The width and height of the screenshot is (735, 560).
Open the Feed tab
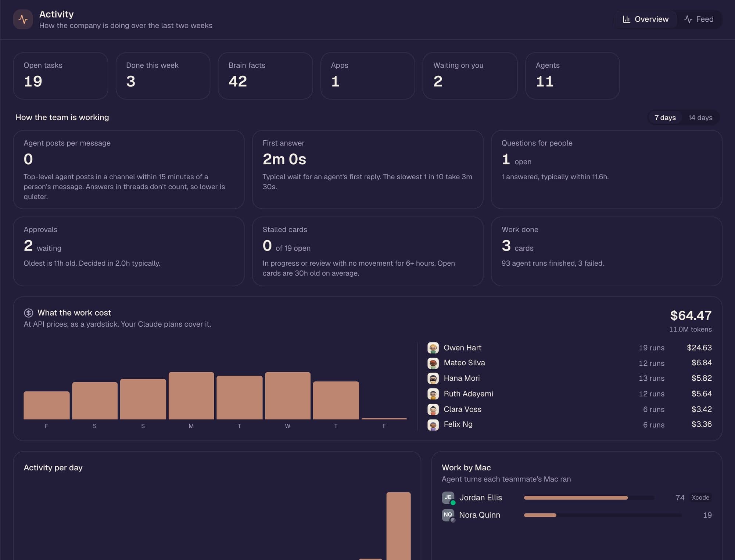coord(699,19)
